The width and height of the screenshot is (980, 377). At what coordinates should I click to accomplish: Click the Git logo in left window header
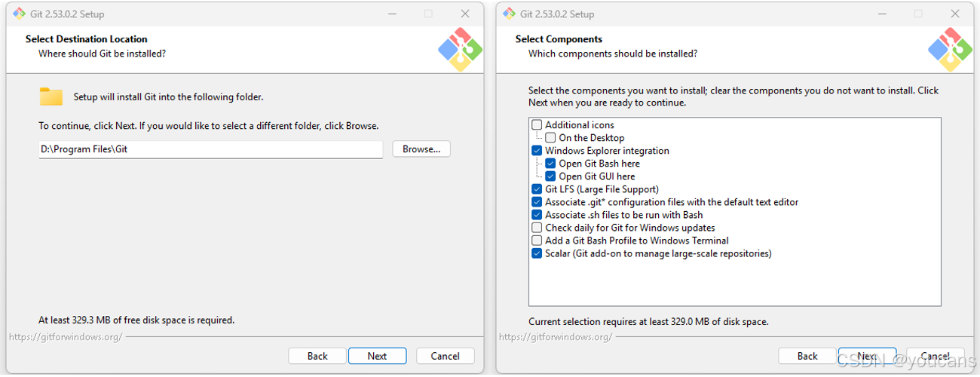click(x=460, y=50)
